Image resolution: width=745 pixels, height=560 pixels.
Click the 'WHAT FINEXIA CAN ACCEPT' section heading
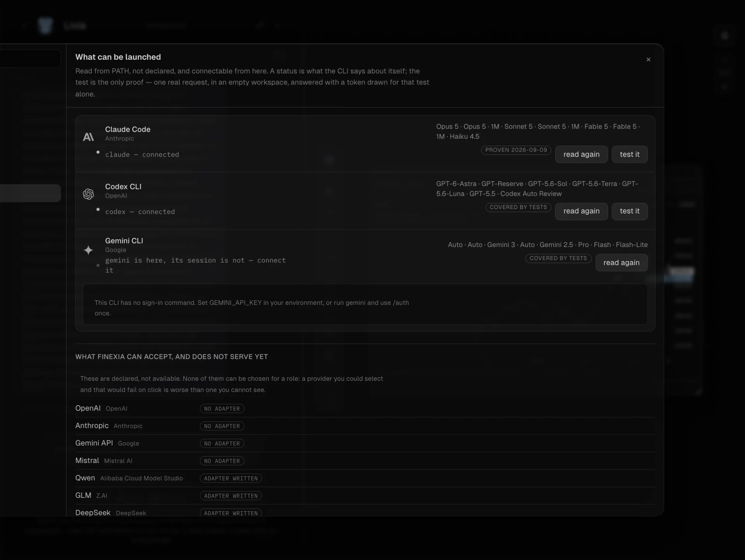[x=172, y=357]
